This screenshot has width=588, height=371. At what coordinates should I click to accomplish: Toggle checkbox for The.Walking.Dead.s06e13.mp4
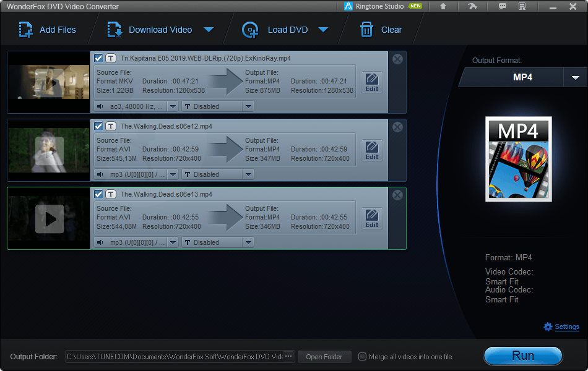click(x=98, y=194)
